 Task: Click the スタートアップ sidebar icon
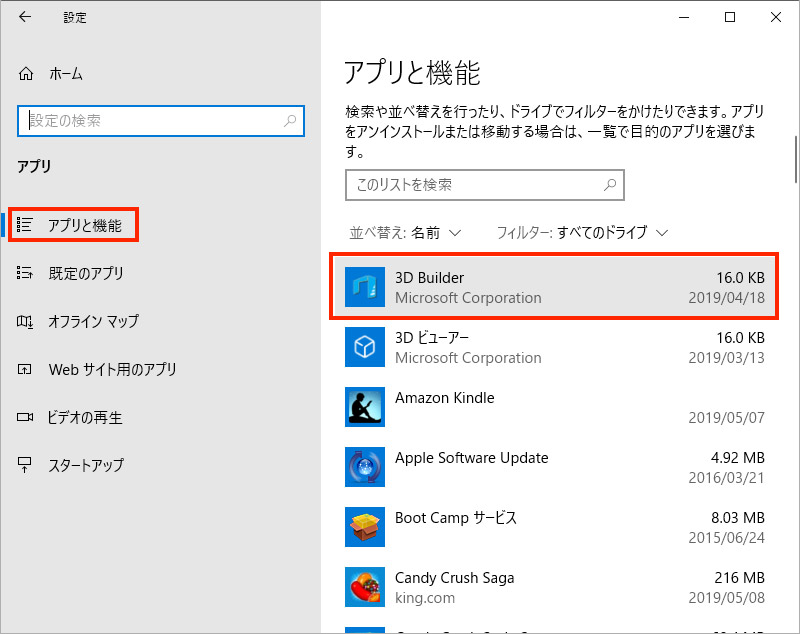24,465
